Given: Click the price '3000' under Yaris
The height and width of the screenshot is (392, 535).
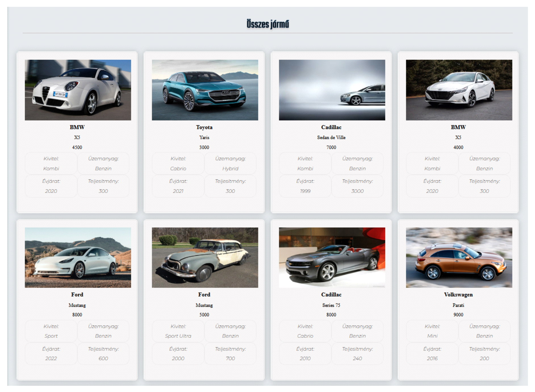Looking at the screenshot, I should 204,147.
